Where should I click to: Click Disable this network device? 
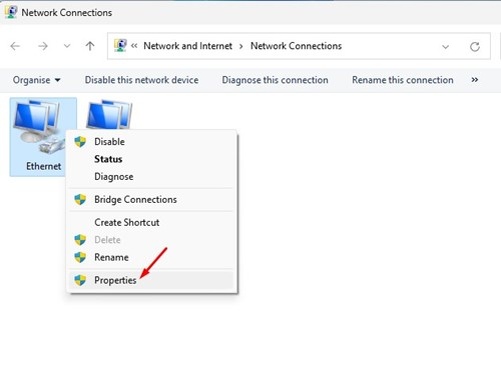pyautogui.click(x=142, y=80)
